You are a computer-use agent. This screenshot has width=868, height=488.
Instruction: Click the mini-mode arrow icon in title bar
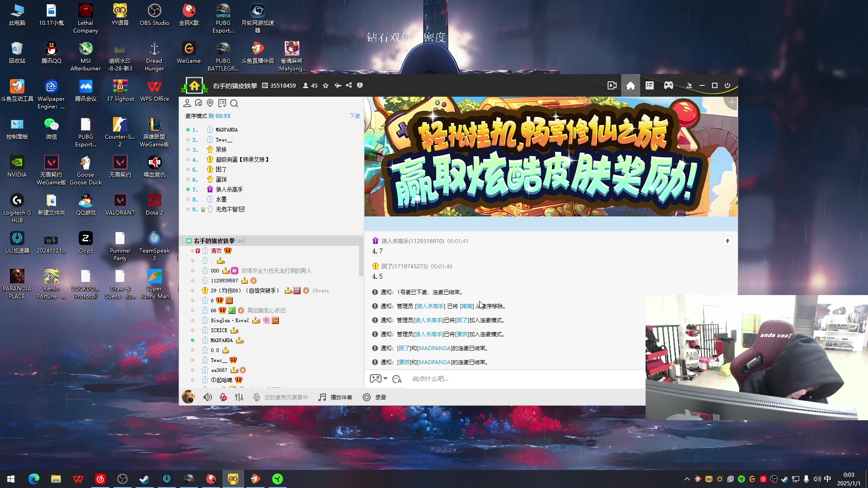(x=689, y=85)
